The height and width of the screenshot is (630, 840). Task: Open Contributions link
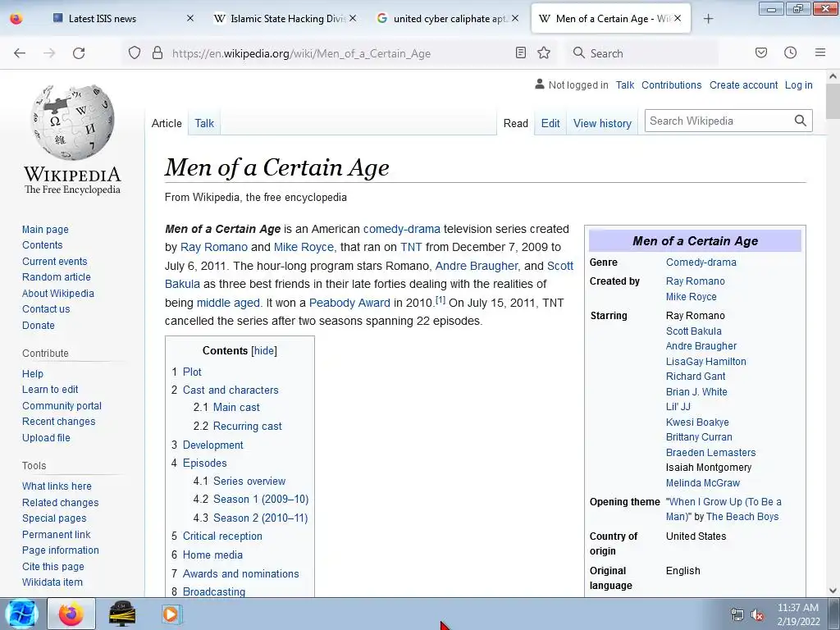(671, 85)
